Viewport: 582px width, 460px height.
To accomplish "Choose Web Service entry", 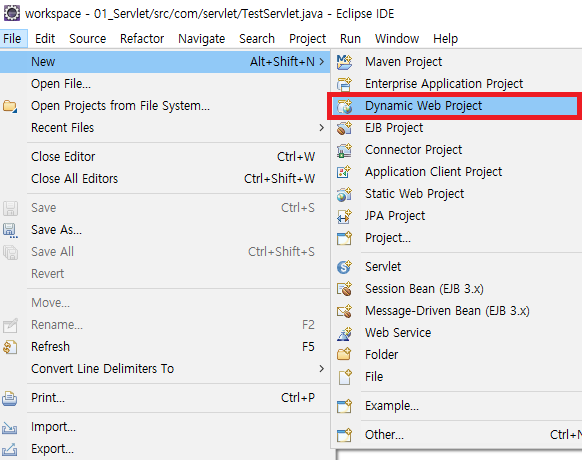I will click(x=457, y=333).
